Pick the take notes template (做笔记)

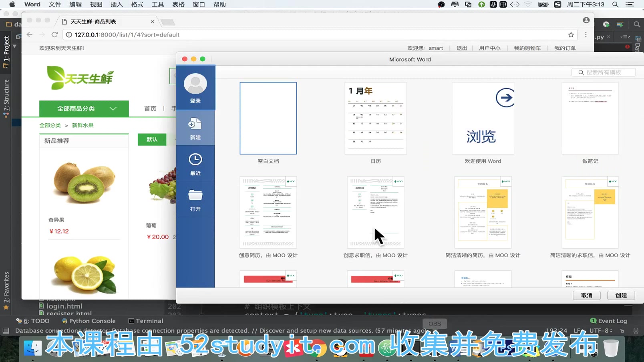pyautogui.click(x=590, y=118)
